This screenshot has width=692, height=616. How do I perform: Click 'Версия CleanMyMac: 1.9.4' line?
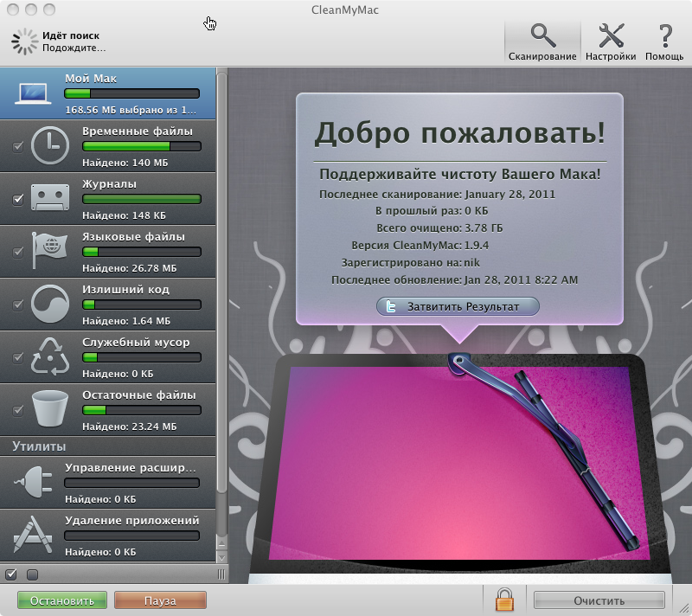coord(420,246)
